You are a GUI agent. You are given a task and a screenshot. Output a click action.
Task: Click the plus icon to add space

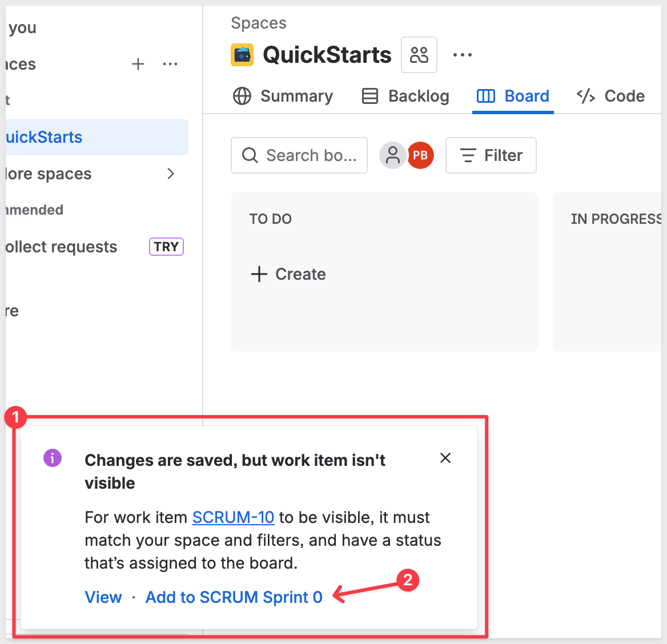pyautogui.click(x=138, y=64)
